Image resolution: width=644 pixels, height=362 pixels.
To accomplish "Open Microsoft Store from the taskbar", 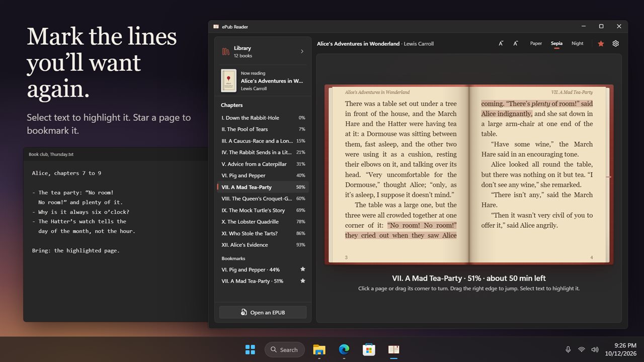I will coord(369,349).
